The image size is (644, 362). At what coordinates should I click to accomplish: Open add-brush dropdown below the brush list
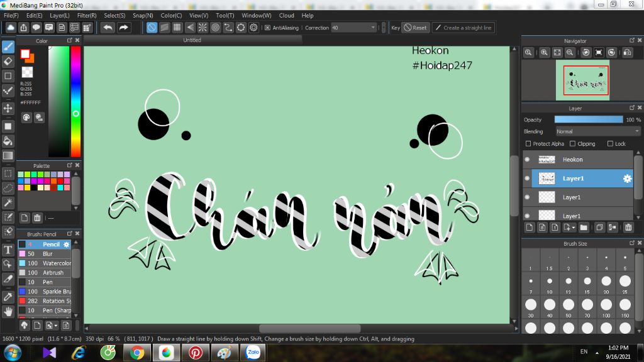[x=56, y=326]
